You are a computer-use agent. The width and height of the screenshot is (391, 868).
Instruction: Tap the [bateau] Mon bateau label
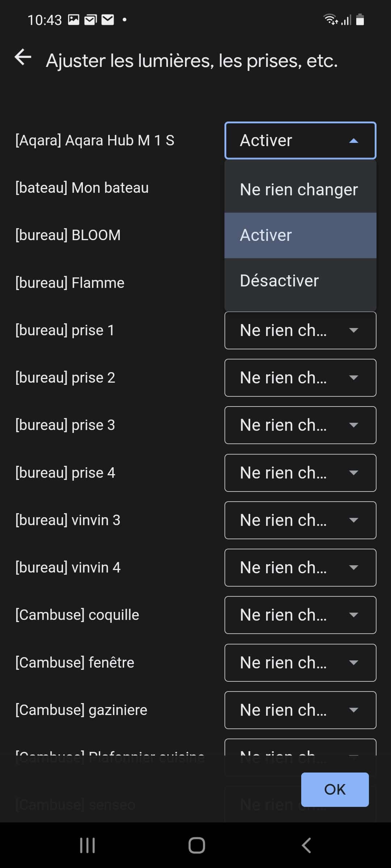pyautogui.click(x=82, y=188)
